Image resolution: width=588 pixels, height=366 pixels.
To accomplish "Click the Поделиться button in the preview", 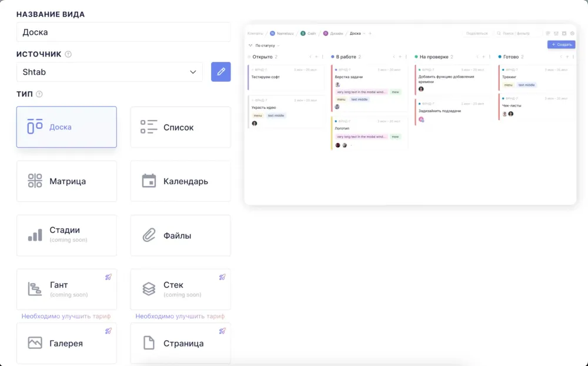I will pos(477,34).
